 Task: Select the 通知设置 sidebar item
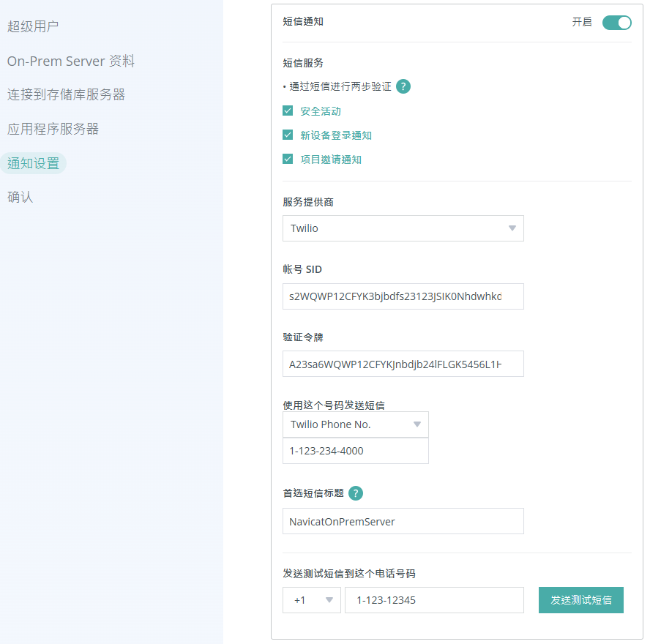tap(34, 163)
